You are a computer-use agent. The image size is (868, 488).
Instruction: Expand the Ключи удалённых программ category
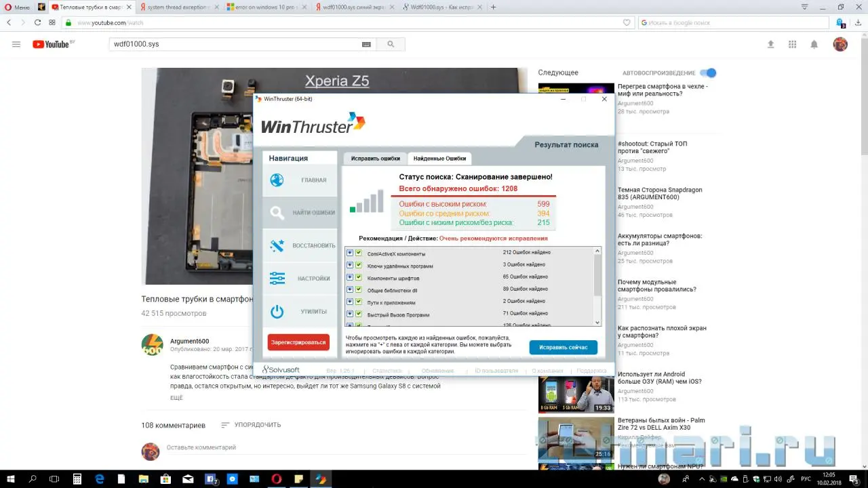tap(350, 265)
